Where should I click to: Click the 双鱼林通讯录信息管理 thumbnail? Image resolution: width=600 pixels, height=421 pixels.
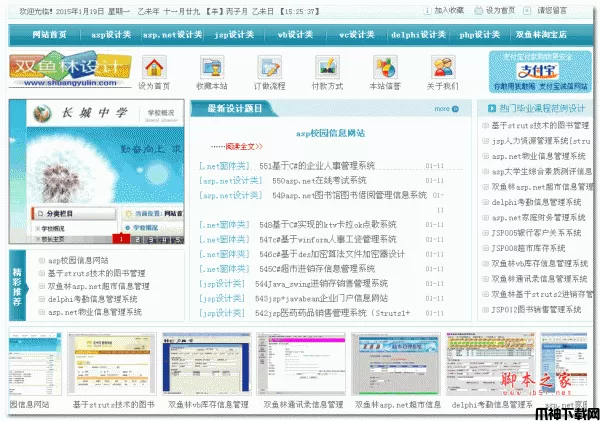click(302, 364)
